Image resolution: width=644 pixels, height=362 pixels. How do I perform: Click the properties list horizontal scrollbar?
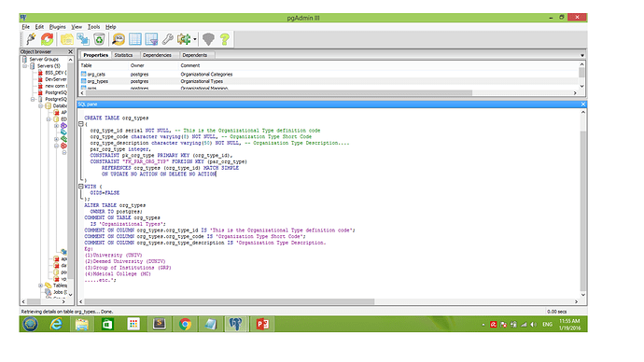[x=278, y=93]
